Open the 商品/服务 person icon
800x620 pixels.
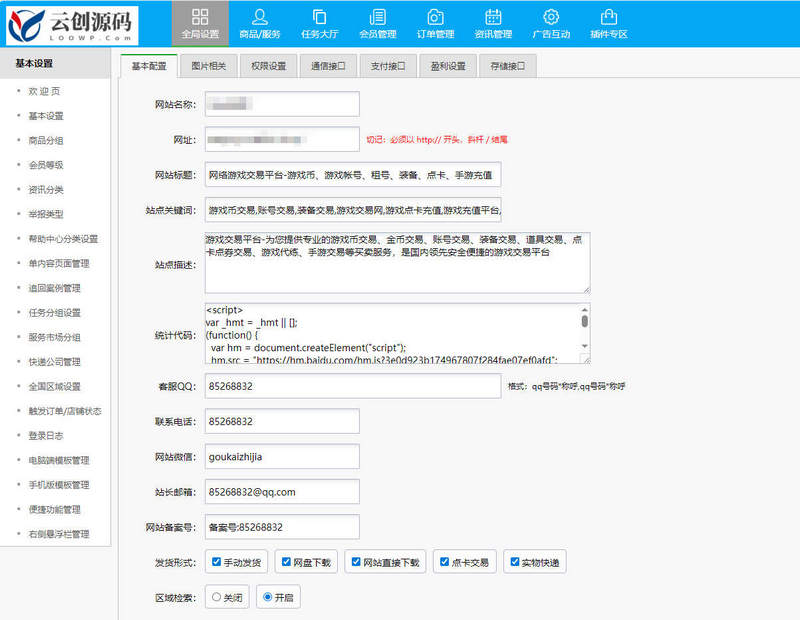[260, 17]
